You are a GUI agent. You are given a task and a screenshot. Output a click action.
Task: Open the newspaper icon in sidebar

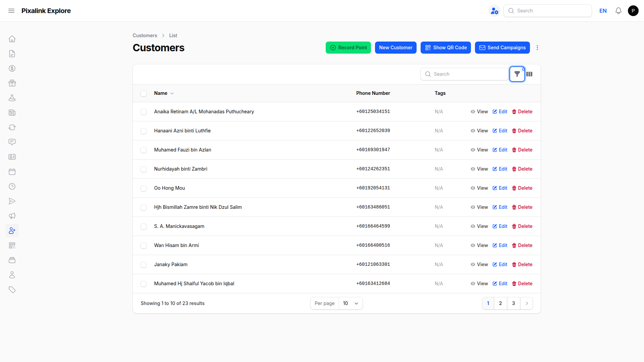[x=12, y=113]
